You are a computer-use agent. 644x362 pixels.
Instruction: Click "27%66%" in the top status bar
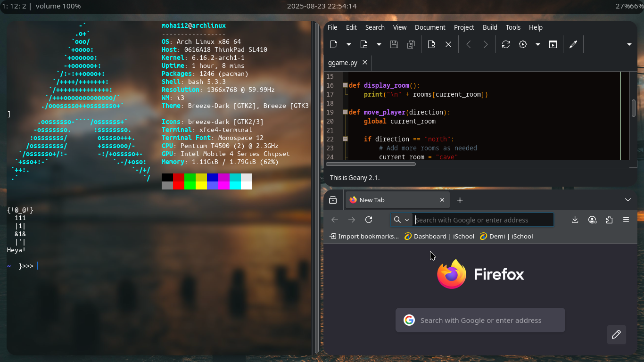(x=629, y=6)
